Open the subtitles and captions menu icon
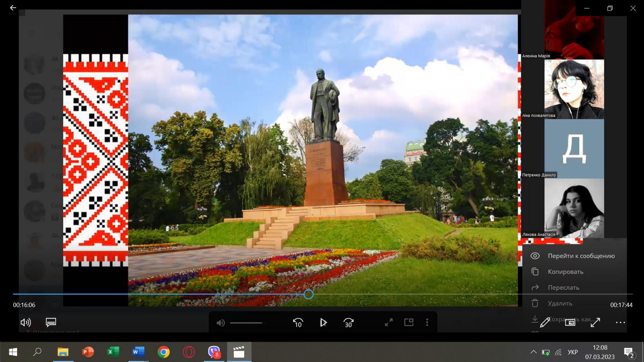 (x=51, y=322)
